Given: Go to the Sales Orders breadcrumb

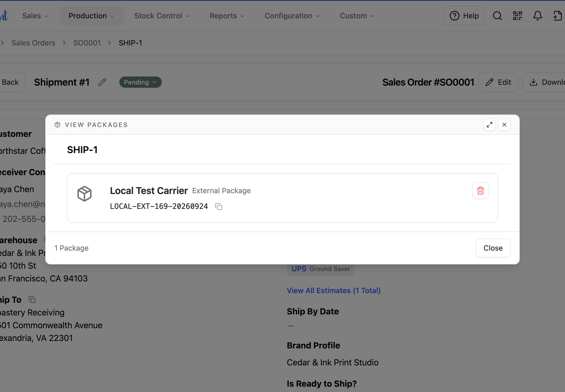Looking at the screenshot, I should [x=33, y=43].
